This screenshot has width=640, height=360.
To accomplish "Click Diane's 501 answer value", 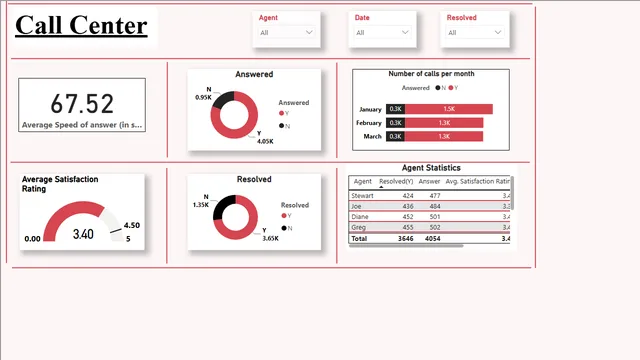I will point(435,217).
